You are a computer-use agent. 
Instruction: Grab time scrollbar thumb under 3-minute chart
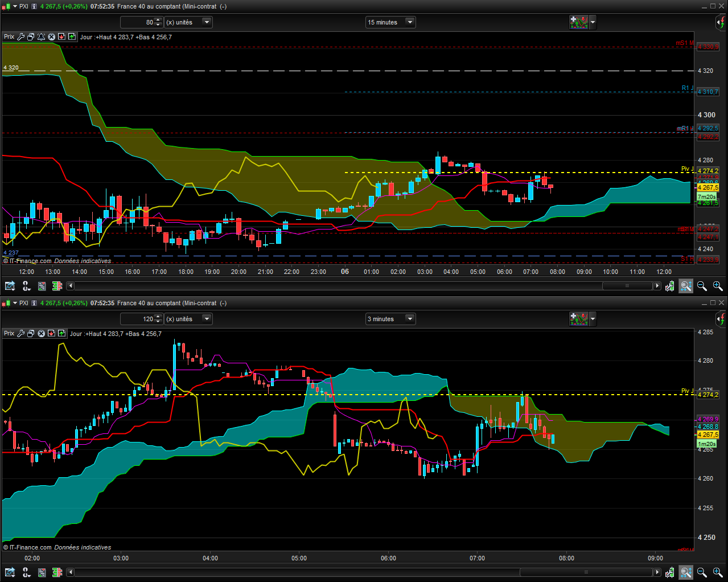586,572
